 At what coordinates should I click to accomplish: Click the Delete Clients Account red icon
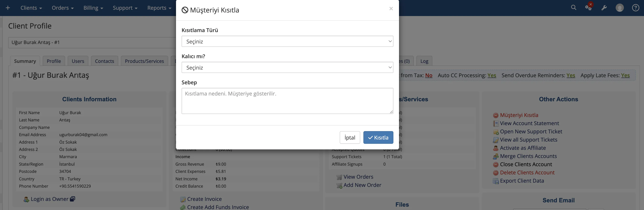pos(496,173)
